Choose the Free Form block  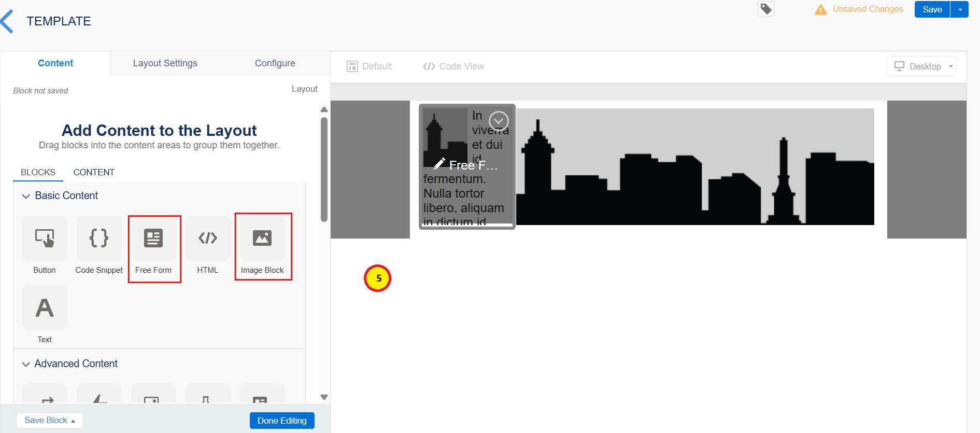pyautogui.click(x=153, y=239)
